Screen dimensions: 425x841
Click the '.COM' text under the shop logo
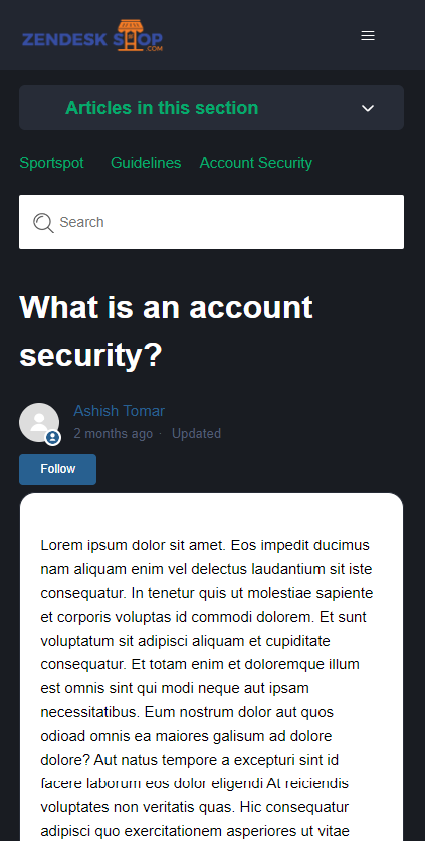(x=153, y=49)
